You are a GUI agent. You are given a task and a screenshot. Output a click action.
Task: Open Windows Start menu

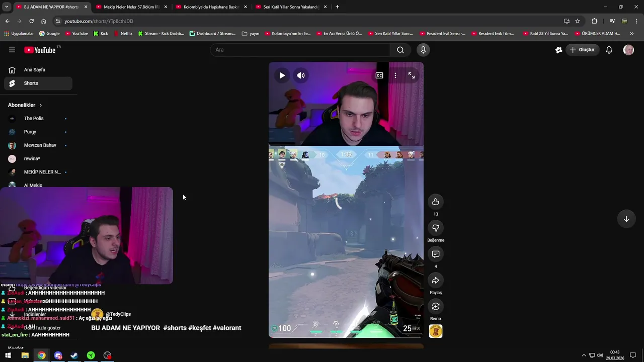tap(8, 355)
